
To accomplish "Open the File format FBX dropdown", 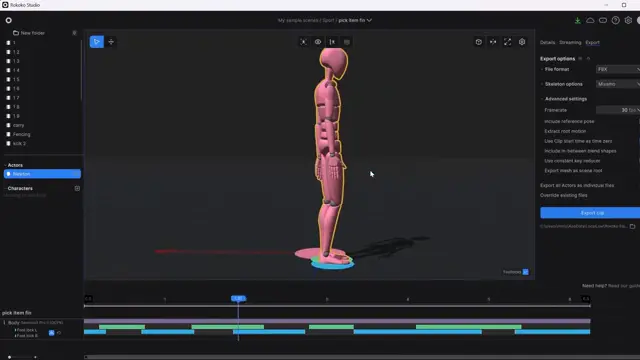I will (618, 69).
